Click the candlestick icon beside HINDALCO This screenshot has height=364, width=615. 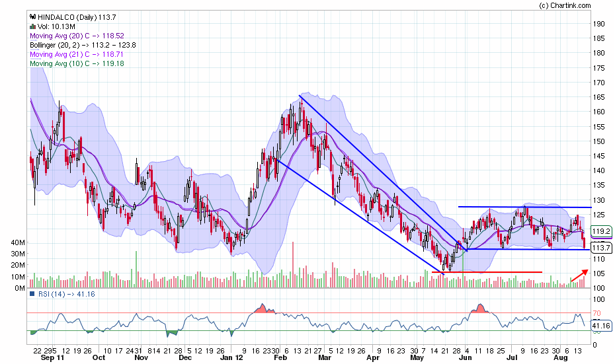tap(33, 17)
